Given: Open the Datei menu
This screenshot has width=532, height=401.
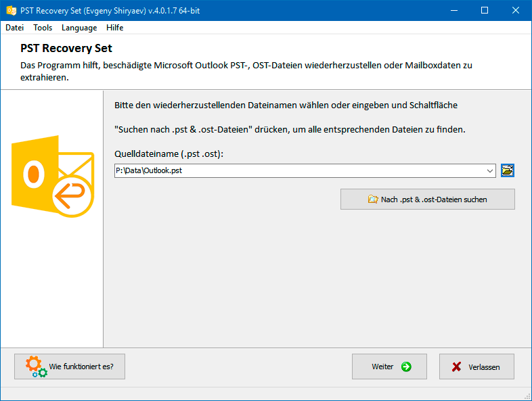Looking at the screenshot, I should 14,28.
